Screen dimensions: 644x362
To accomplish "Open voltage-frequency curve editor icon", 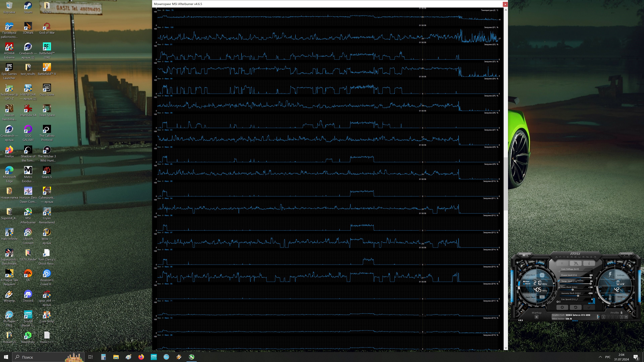I will 559,287.
